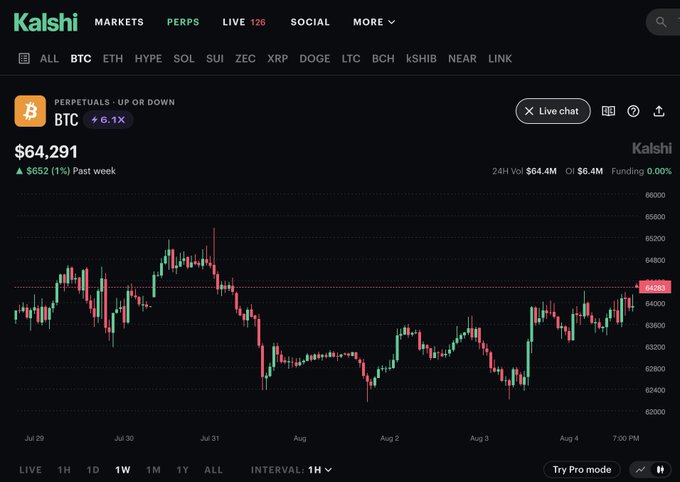The height and width of the screenshot is (482, 680).
Task: Switch to the ETH tab
Action: pyautogui.click(x=113, y=59)
